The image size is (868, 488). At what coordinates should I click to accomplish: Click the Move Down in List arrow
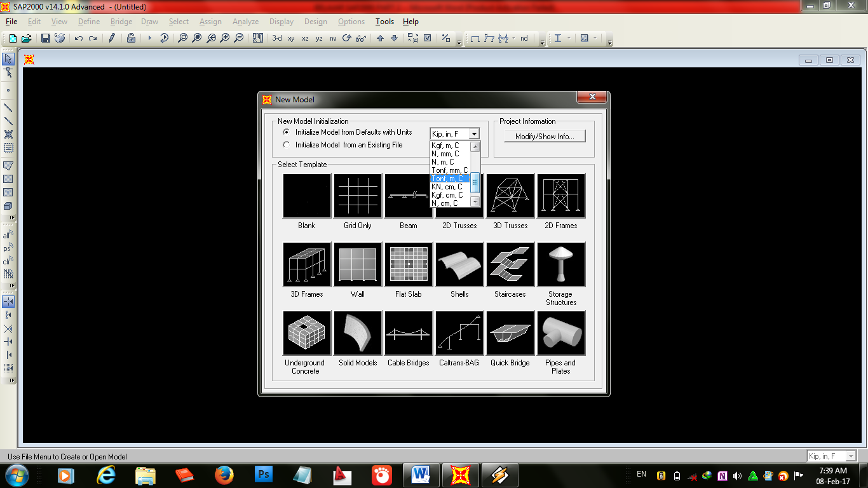click(394, 38)
